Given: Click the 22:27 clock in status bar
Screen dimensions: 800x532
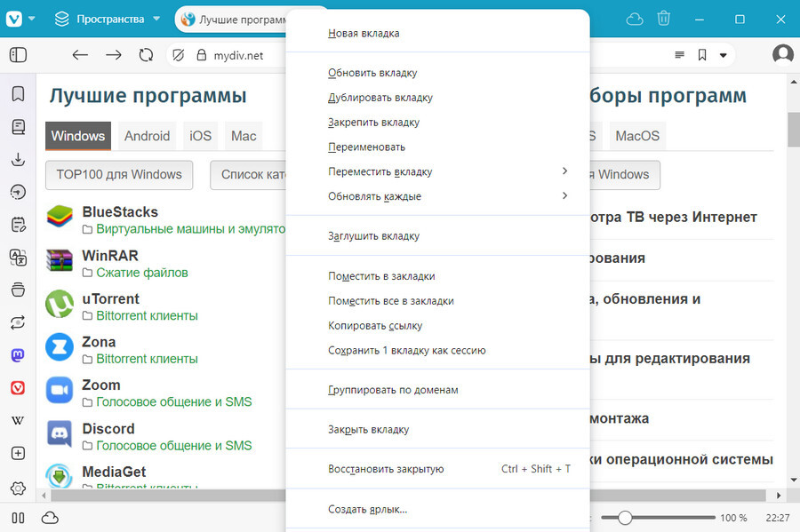Looking at the screenshot, I should 778,518.
